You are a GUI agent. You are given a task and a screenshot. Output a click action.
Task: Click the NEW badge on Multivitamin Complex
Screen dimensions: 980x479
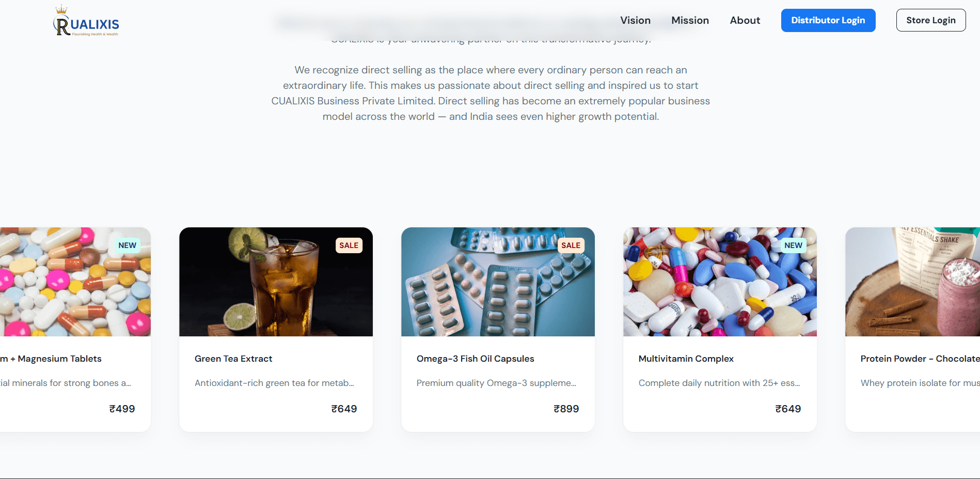pos(793,245)
